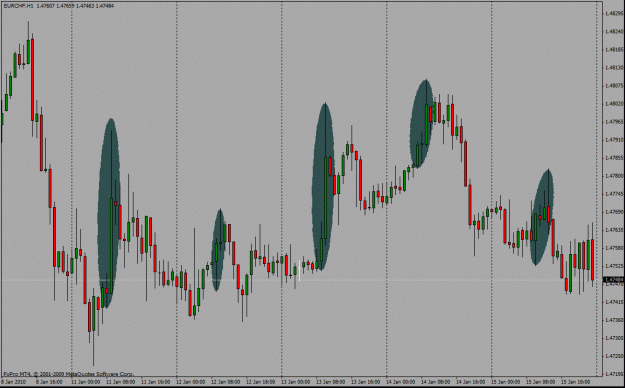Image resolution: width=625 pixels, height=388 pixels.
Task: Click price label 1.48130 on the axis
Action: [614, 68]
